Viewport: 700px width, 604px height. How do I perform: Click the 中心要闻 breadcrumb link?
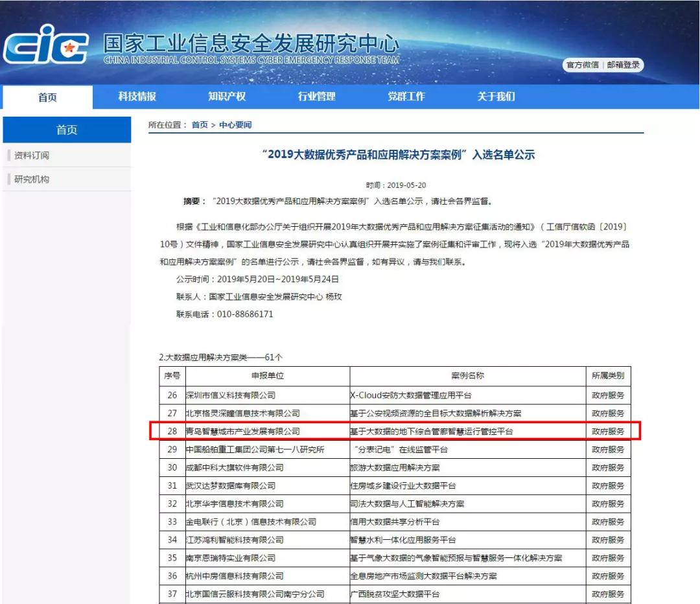pyautogui.click(x=235, y=125)
